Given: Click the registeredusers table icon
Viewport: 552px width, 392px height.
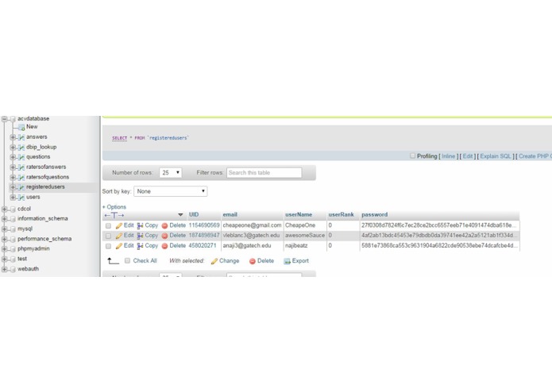Looking at the screenshot, I should (x=21, y=187).
